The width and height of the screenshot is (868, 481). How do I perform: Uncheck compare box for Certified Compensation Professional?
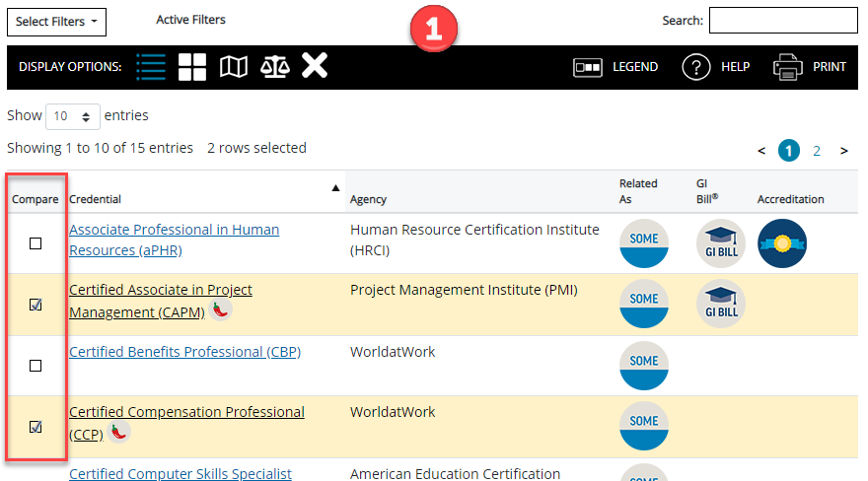click(x=36, y=427)
